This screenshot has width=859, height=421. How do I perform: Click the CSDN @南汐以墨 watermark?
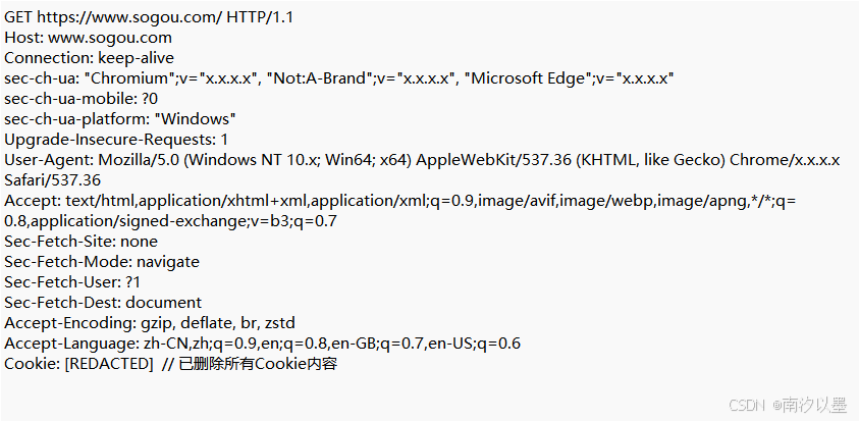pyautogui.click(x=788, y=405)
